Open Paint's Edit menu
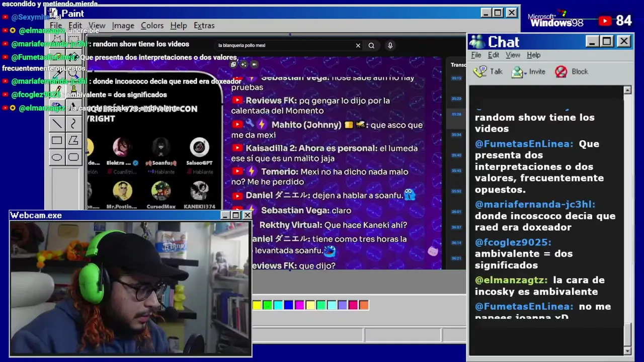 click(75, 25)
